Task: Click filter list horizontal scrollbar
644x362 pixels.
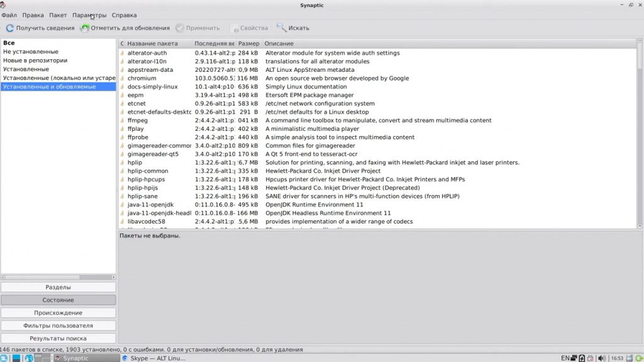Action: (58, 277)
